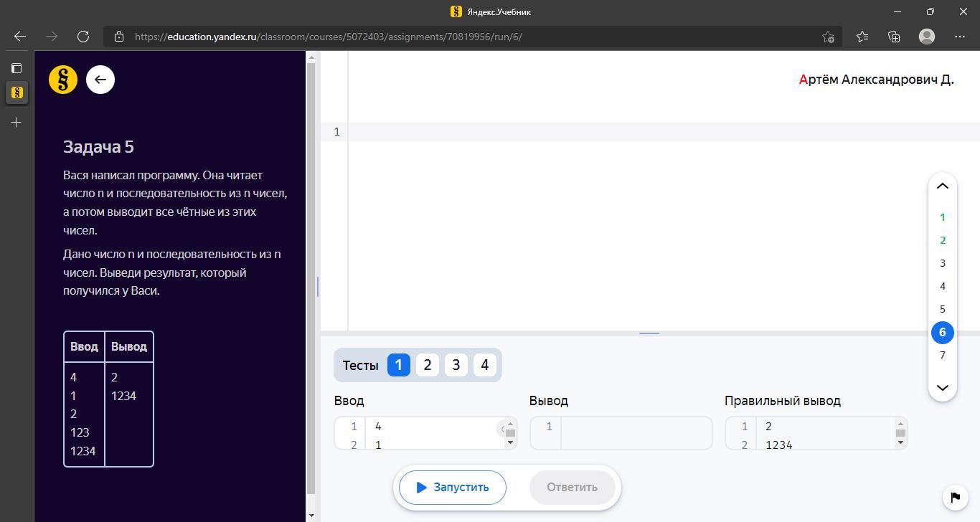Submit the answer with the Ответить button

pyautogui.click(x=573, y=488)
